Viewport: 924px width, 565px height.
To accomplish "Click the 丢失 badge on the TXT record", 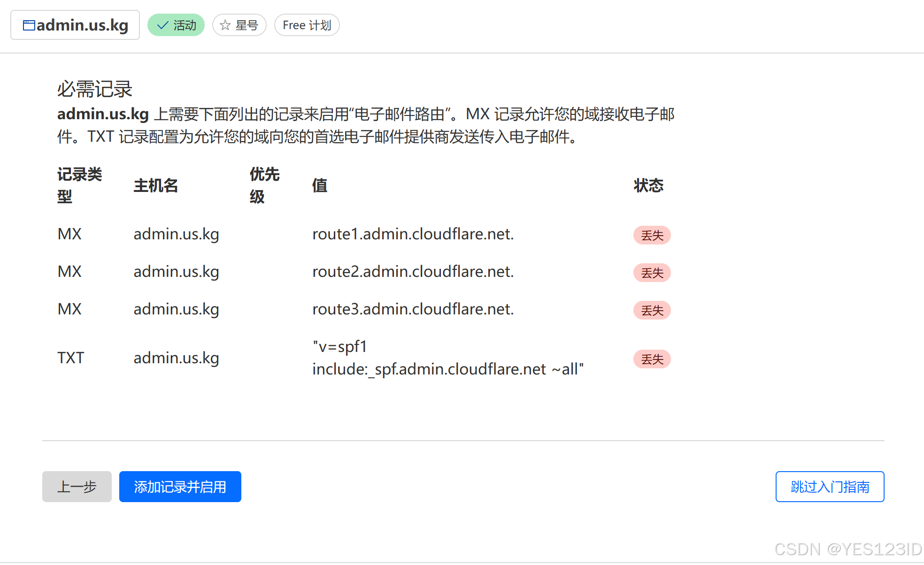I will (652, 359).
